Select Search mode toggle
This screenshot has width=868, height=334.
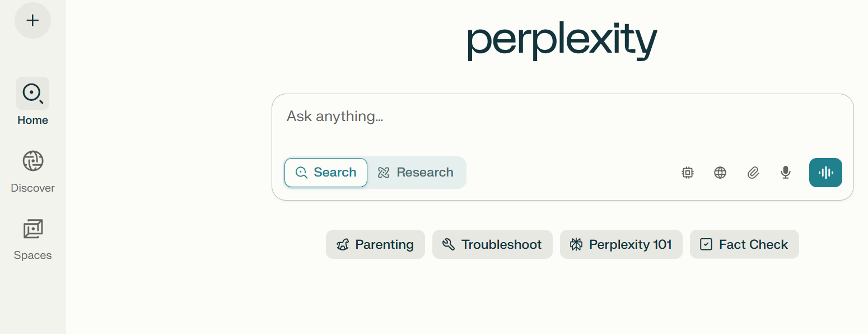(x=326, y=173)
